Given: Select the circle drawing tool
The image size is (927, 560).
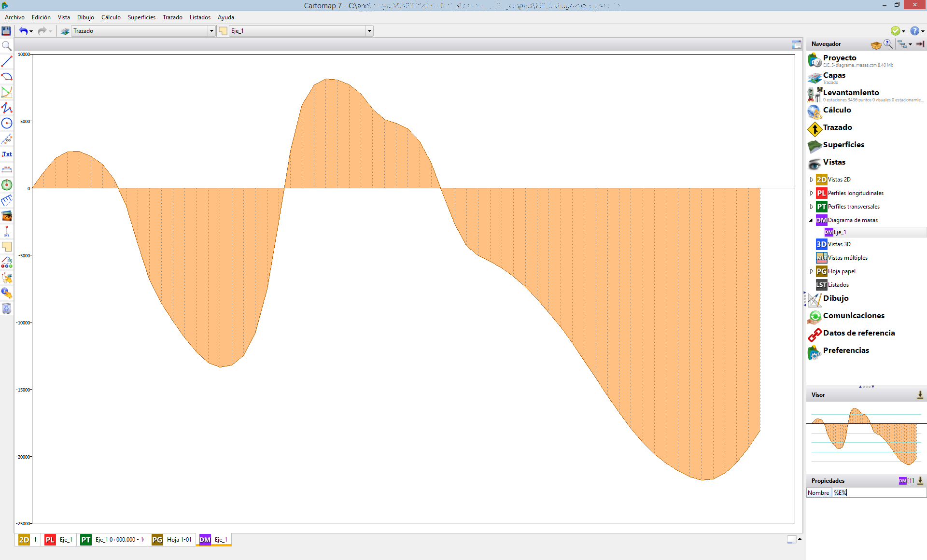Looking at the screenshot, I should click(7, 123).
